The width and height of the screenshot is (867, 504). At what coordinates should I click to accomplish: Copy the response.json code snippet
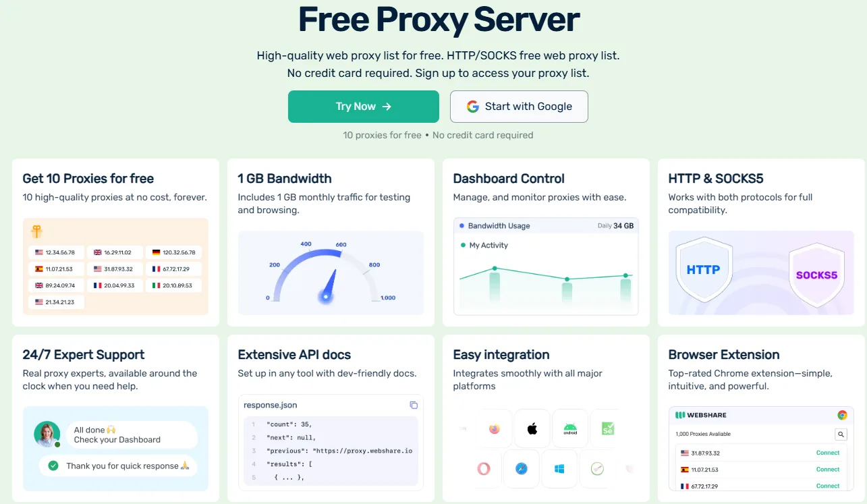414,405
